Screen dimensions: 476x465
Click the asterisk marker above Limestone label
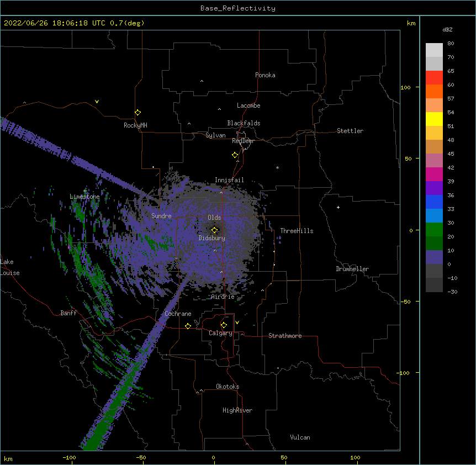85,191
